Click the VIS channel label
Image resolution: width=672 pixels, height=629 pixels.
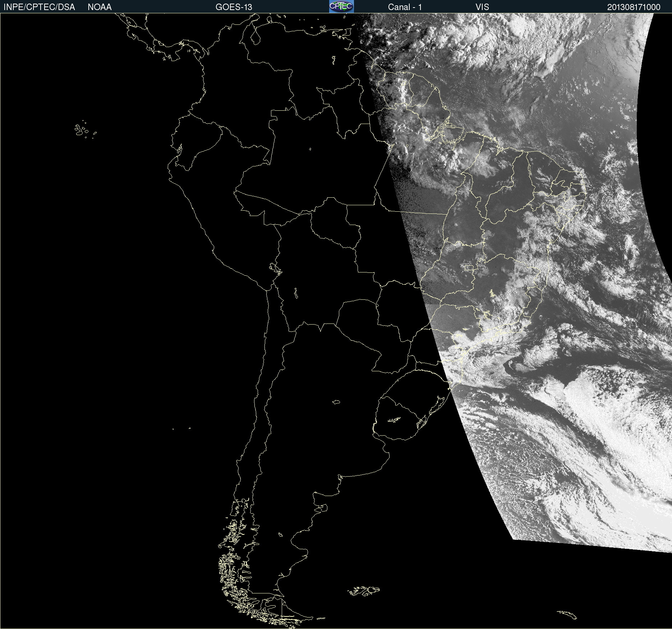click(482, 7)
